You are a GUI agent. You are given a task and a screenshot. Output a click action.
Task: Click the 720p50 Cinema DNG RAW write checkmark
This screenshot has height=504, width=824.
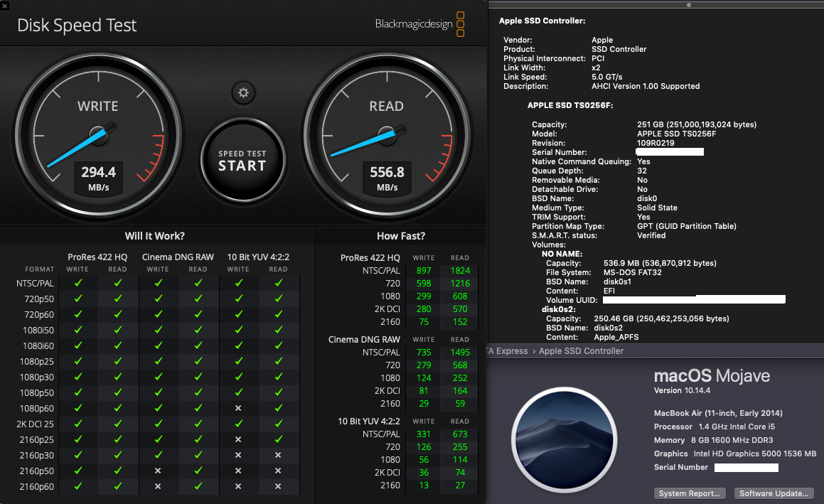pyautogui.click(x=158, y=299)
